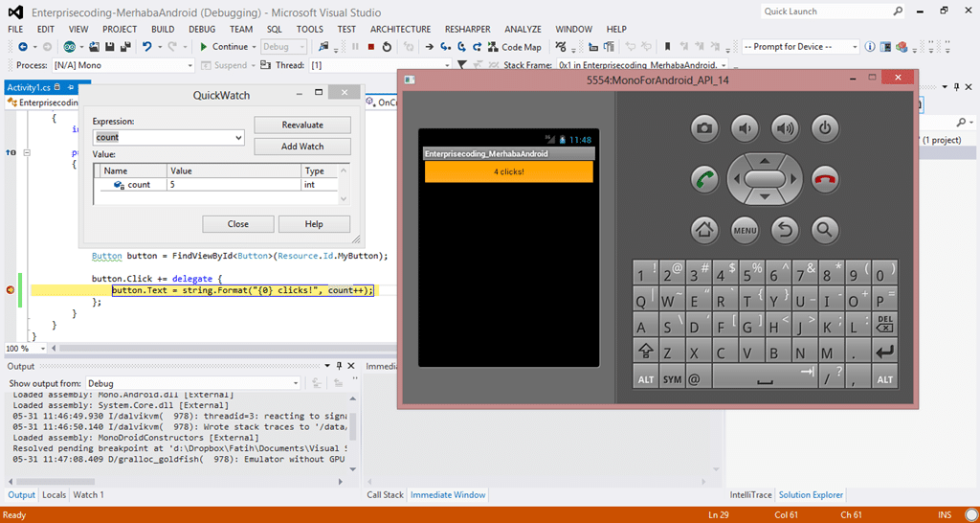This screenshot has height=523, width=980.
Task: Click the editor horizontal scrollbar
Action: click(225, 349)
